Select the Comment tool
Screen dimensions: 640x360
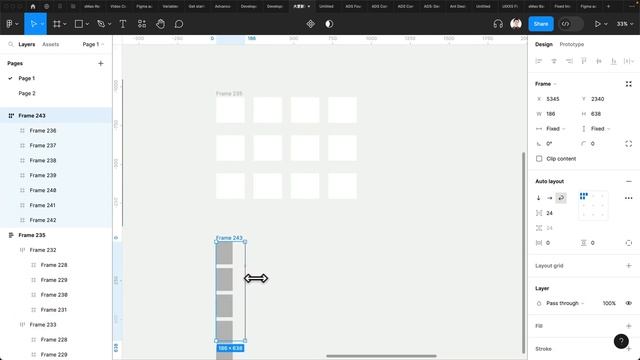pos(179,24)
